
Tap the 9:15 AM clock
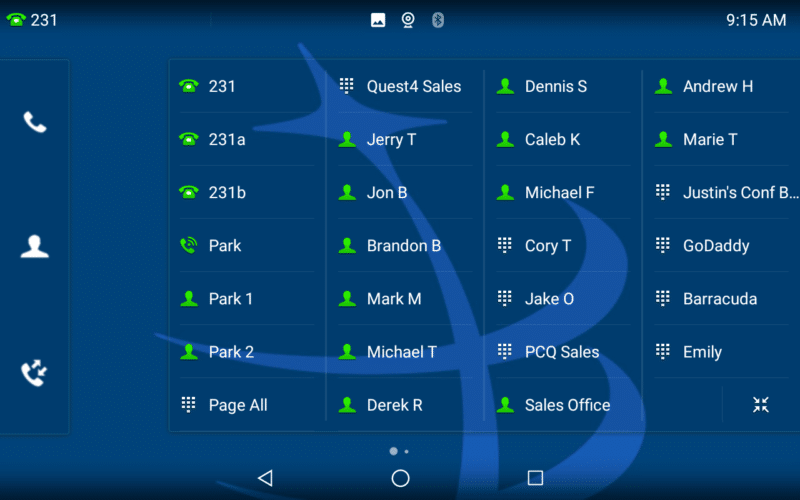point(756,20)
